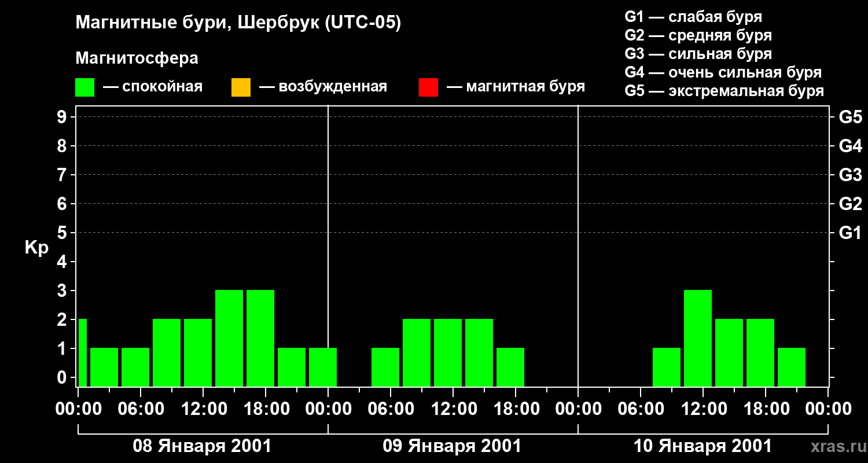Image resolution: width=868 pixels, height=463 pixels.
Task: Click the 06:00 time label for 08 January
Action: click(140, 409)
